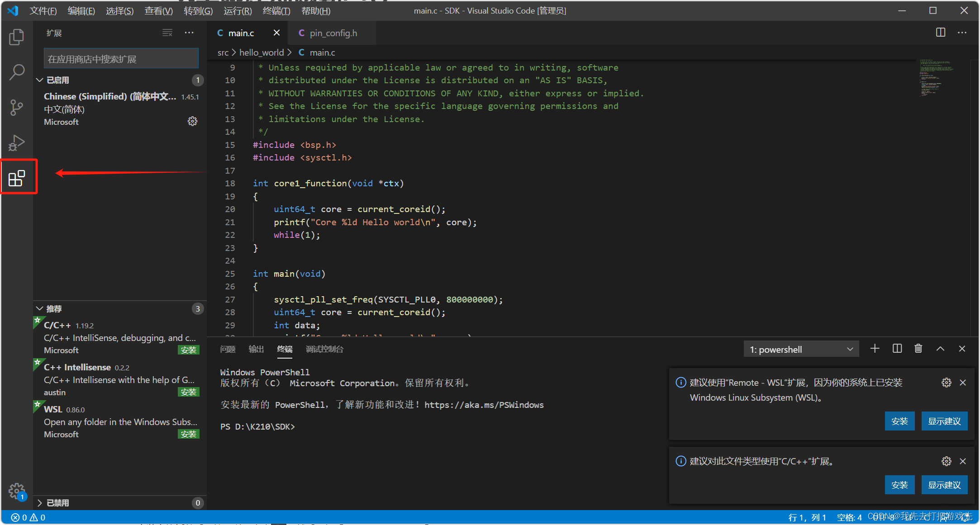The image size is (980, 525).
Task: Split the terminal panel
Action: click(x=897, y=349)
